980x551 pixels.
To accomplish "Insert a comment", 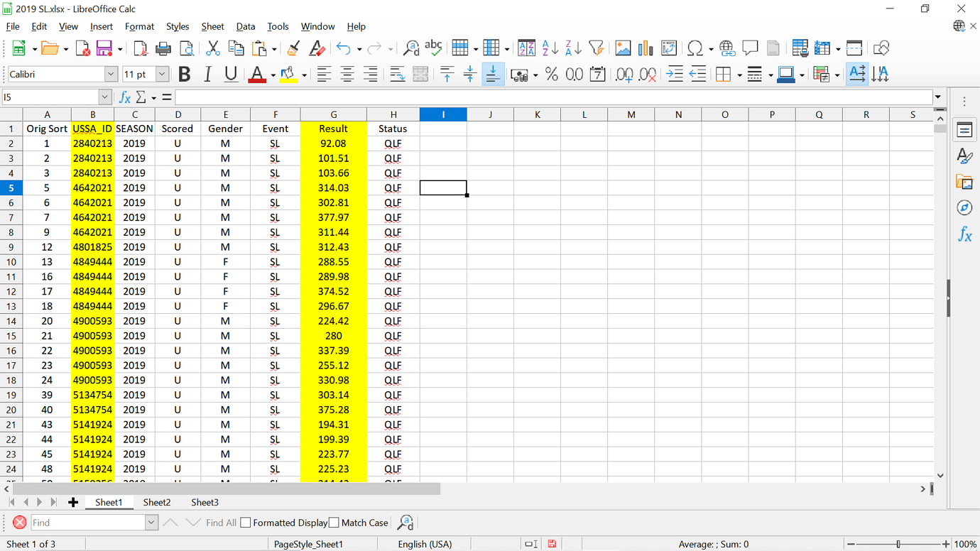I will click(x=750, y=48).
